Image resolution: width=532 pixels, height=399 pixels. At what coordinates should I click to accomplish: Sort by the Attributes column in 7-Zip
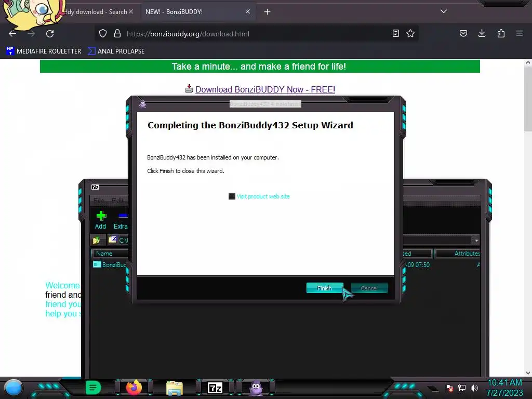457,254
